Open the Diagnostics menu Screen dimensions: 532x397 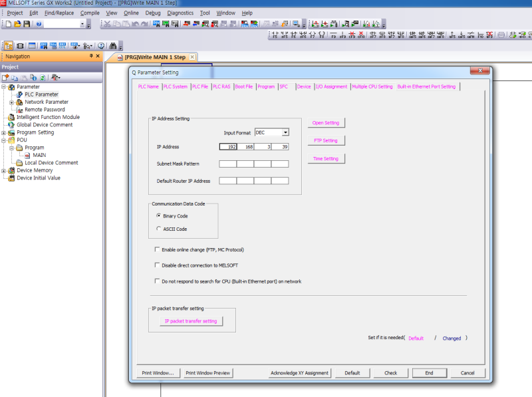[180, 13]
